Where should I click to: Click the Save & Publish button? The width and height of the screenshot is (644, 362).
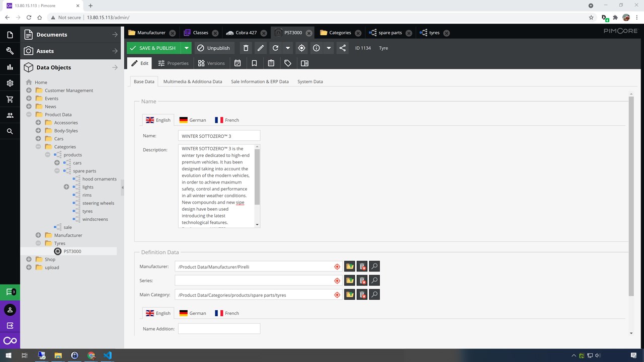(153, 48)
